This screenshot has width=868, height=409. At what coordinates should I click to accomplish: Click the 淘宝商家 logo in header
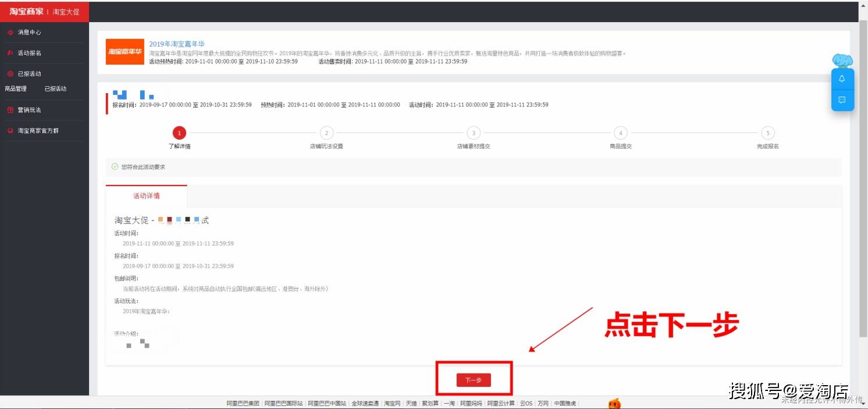(26, 12)
